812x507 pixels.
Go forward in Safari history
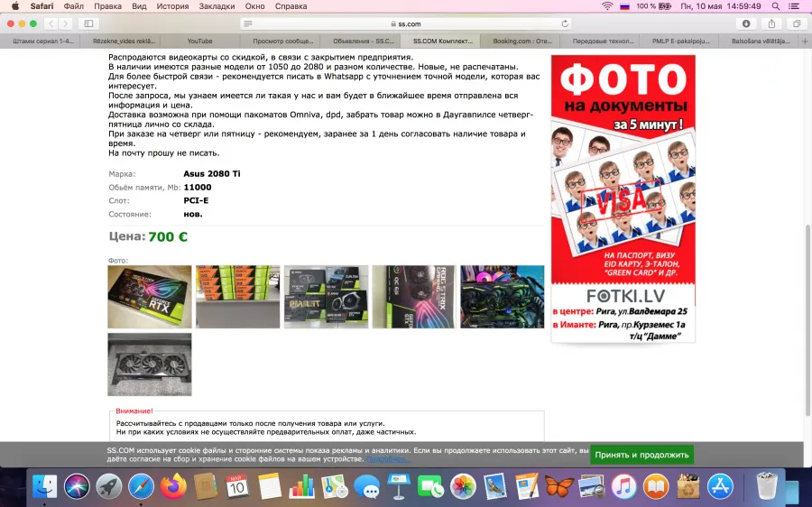[65, 23]
